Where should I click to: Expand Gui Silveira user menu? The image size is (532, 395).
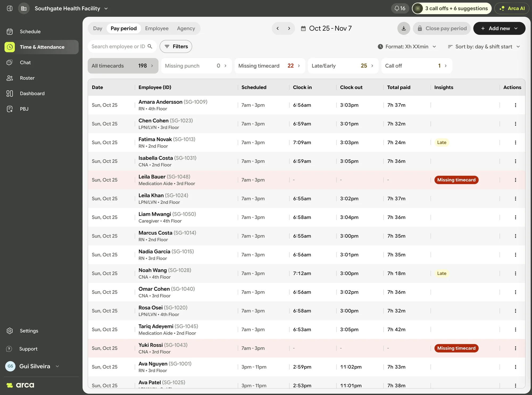coord(32,366)
